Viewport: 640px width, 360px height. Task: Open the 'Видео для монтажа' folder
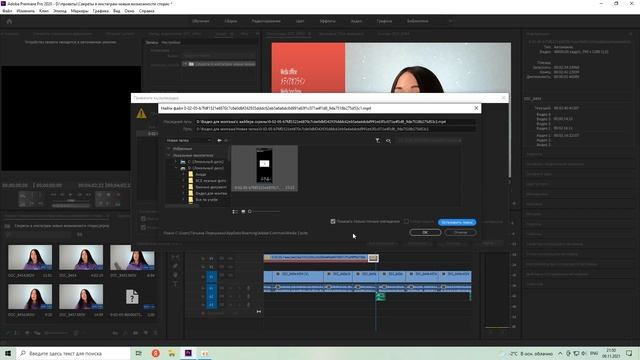point(207,193)
